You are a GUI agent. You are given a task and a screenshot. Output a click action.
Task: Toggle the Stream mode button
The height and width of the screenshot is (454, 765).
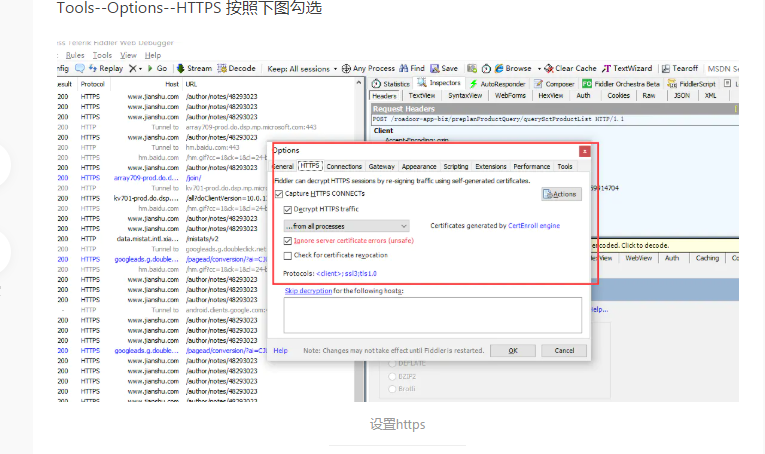point(194,68)
